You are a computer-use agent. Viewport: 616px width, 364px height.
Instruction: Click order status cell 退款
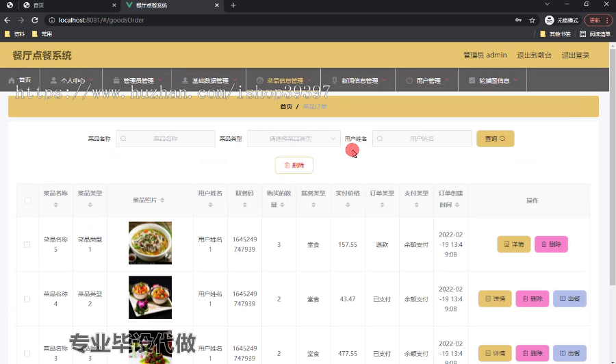click(382, 245)
